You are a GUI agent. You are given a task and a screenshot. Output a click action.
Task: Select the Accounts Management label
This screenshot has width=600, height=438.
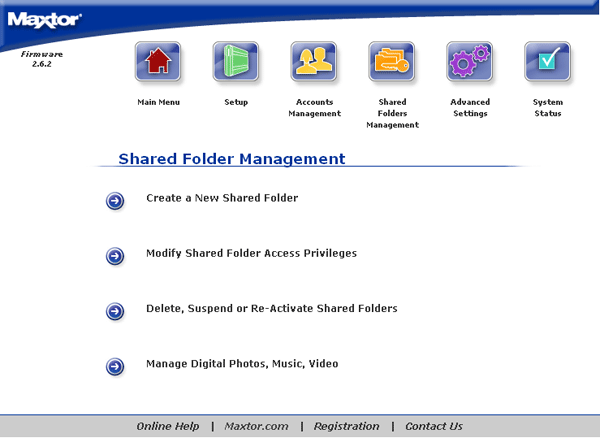315,107
